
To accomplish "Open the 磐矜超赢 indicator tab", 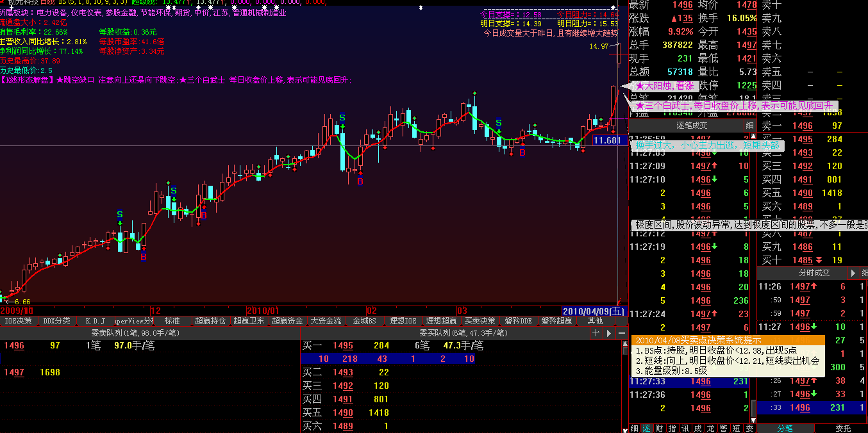I will pyautogui.click(x=556, y=321).
